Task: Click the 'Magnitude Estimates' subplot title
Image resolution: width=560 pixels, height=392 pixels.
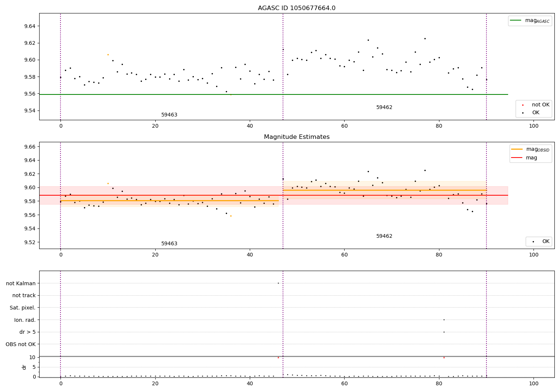Action: (296, 137)
